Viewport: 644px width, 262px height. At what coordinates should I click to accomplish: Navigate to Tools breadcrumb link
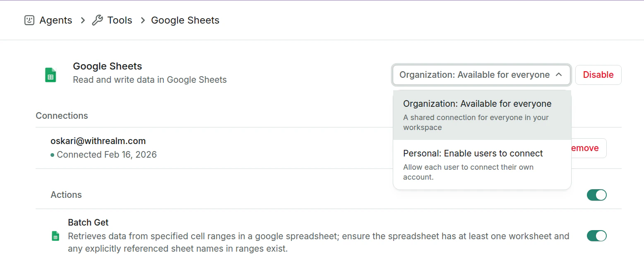coord(120,20)
